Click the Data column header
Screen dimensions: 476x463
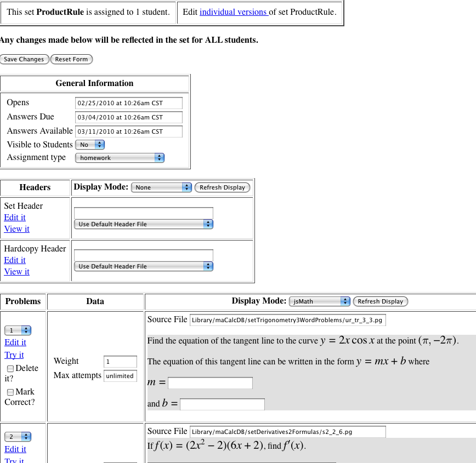pos(95,301)
